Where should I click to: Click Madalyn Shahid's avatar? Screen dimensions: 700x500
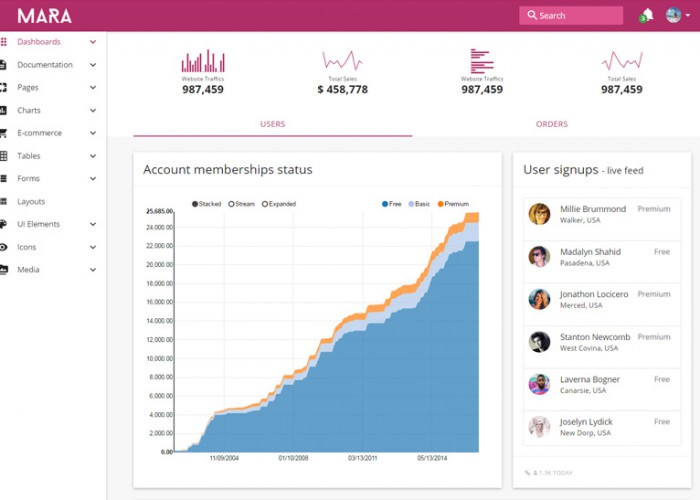[x=539, y=257]
